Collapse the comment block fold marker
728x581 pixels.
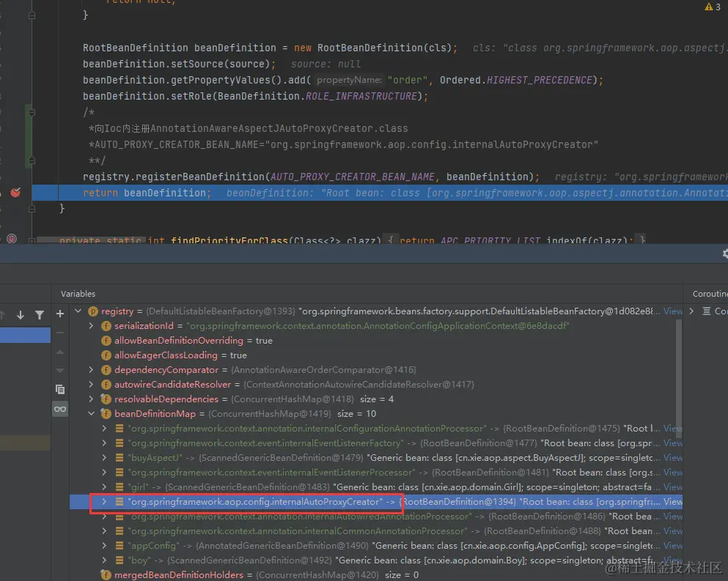click(32, 112)
